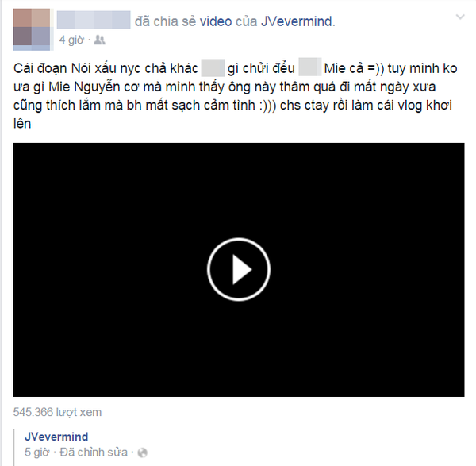Click the public globe icon after Đã chỉnh sửa
Image resolution: width=476 pixels, height=466 pixels.
[x=142, y=453]
